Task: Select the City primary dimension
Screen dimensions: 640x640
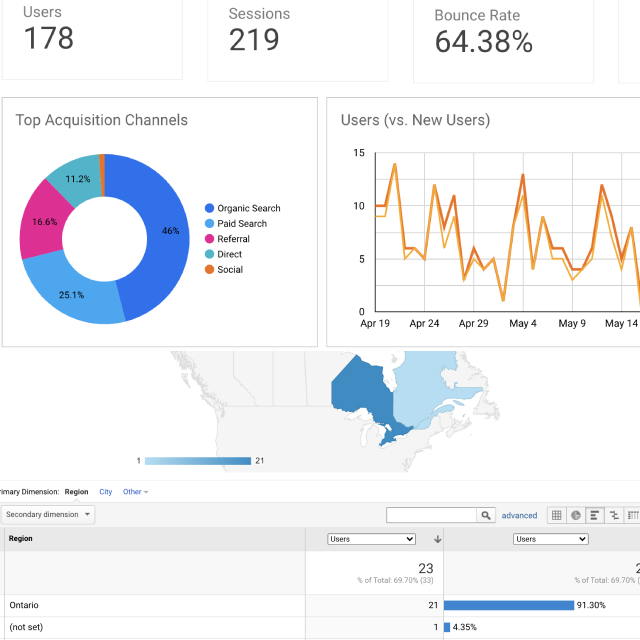Action: [x=105, y=492]
